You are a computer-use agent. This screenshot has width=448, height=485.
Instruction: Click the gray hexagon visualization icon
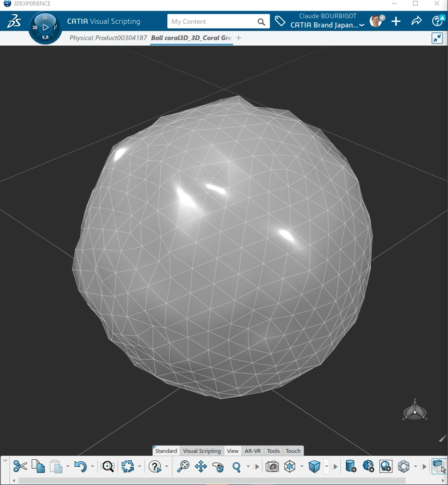click(404, 466)
